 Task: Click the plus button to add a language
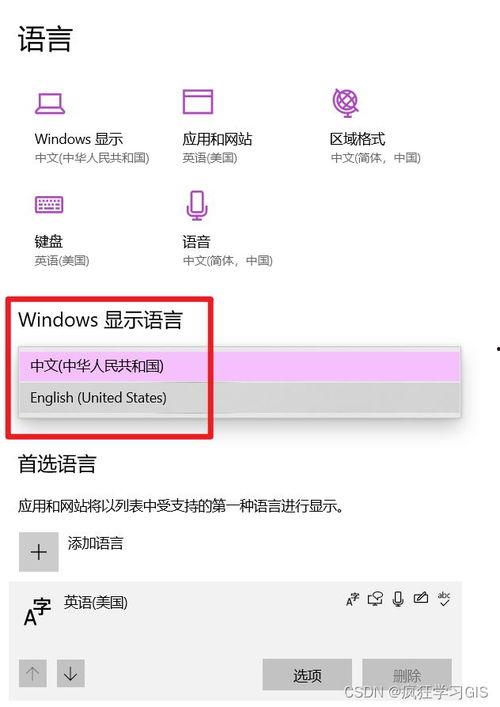39,551
